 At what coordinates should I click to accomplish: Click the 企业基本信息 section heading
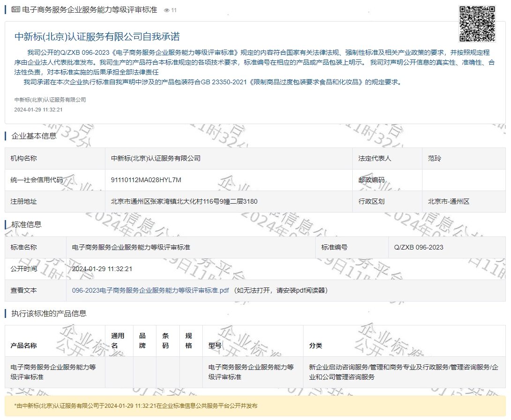[34, 136]
